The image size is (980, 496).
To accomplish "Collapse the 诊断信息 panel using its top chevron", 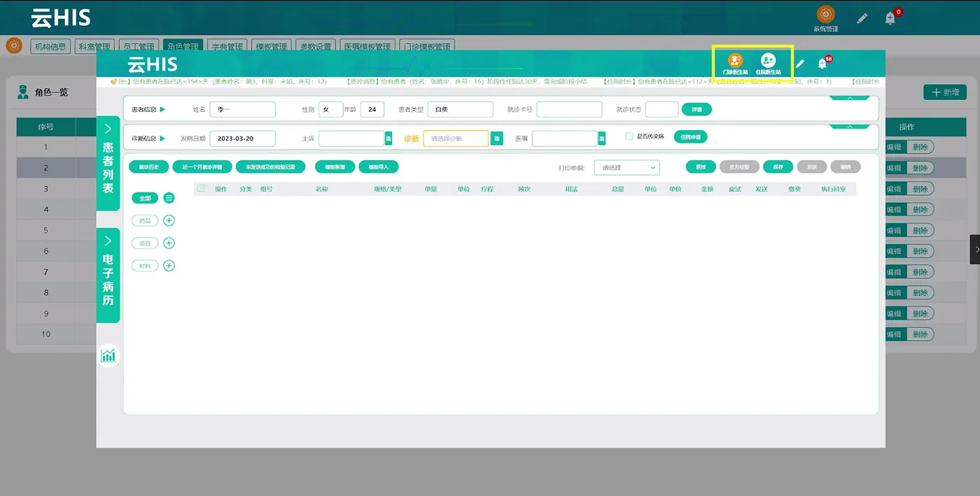I will tap(850, 127).
